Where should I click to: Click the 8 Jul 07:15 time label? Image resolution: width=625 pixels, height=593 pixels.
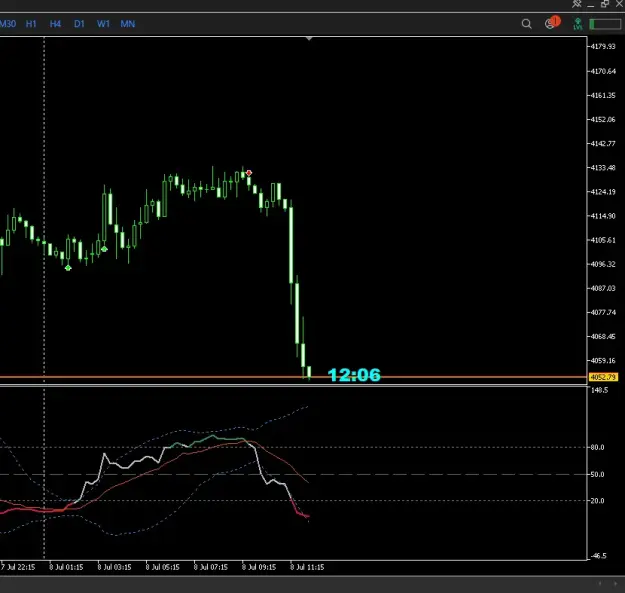coord(210,567)
